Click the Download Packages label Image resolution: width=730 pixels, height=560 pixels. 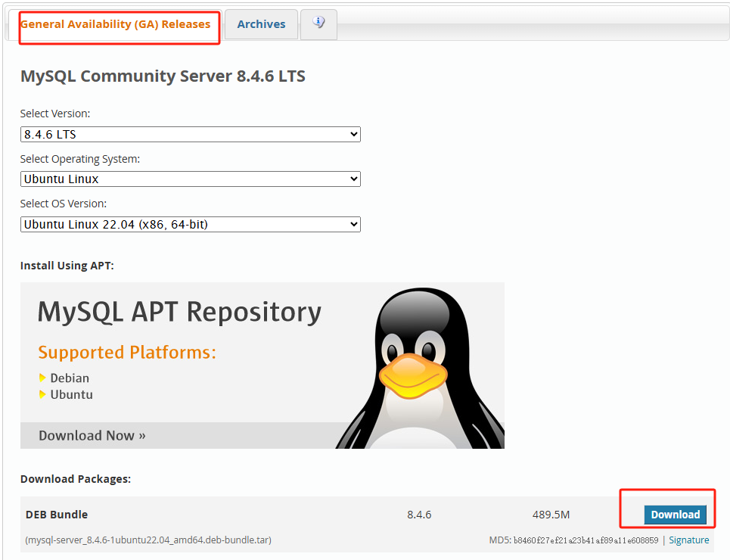[76, 479]
